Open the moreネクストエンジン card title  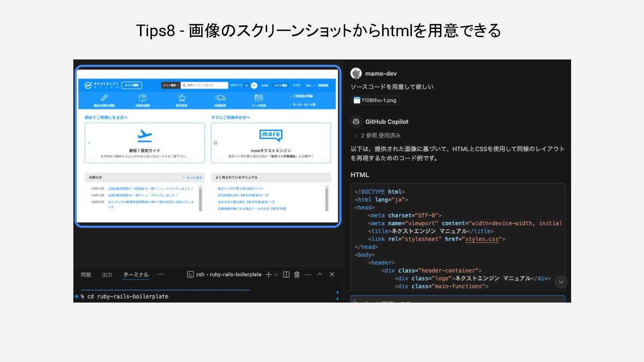271,151
